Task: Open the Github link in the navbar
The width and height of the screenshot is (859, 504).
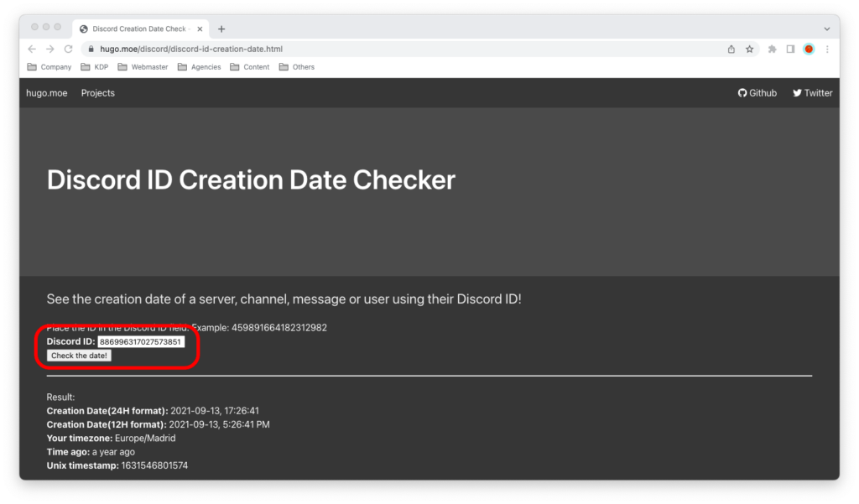Action: pyautogui.click(x=757, y=93)
